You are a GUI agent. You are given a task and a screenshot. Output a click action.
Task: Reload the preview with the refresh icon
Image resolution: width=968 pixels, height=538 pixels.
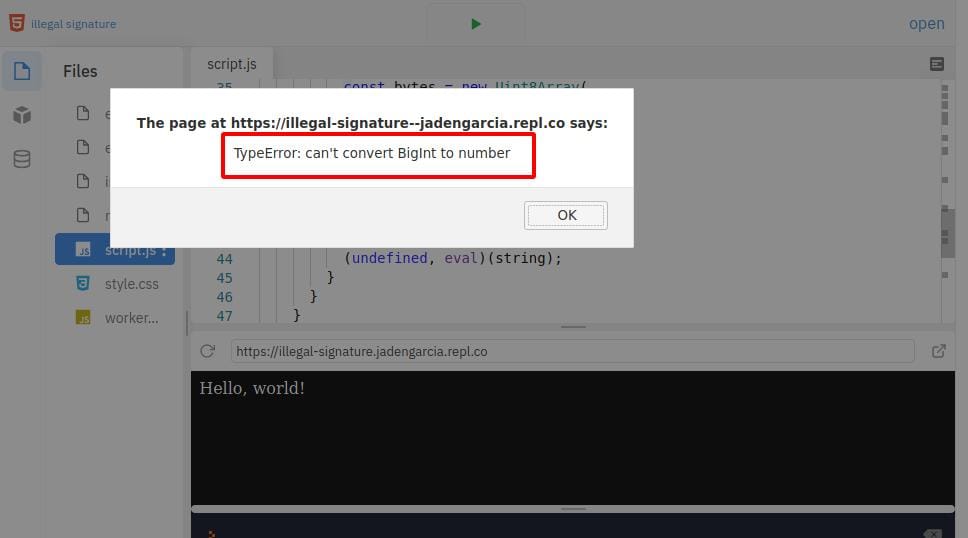[x=207, y=351]
